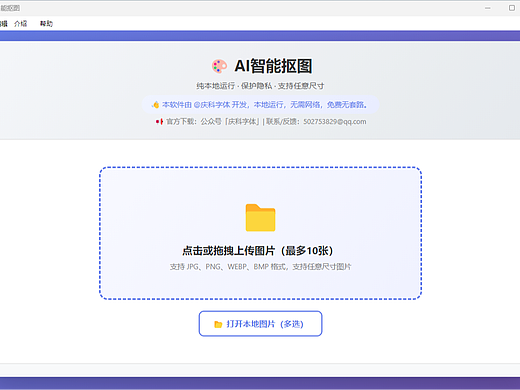Click the 打开本地图片 (多选) button

260,324
